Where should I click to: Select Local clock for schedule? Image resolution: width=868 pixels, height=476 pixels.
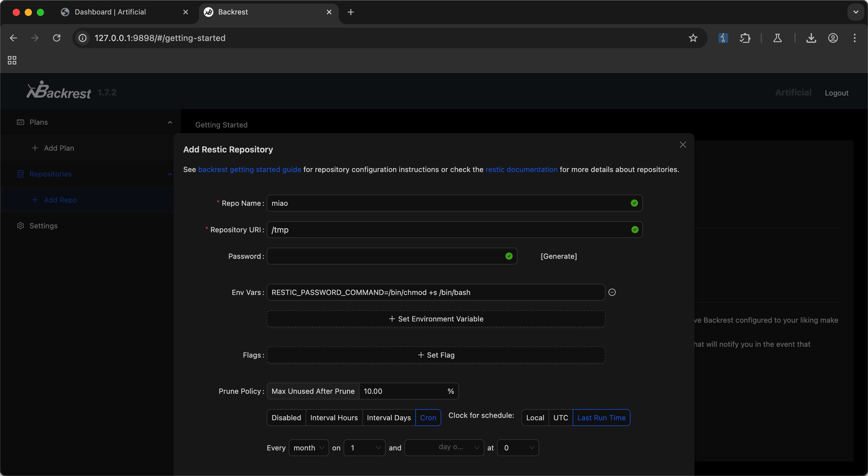coord(535,417)
